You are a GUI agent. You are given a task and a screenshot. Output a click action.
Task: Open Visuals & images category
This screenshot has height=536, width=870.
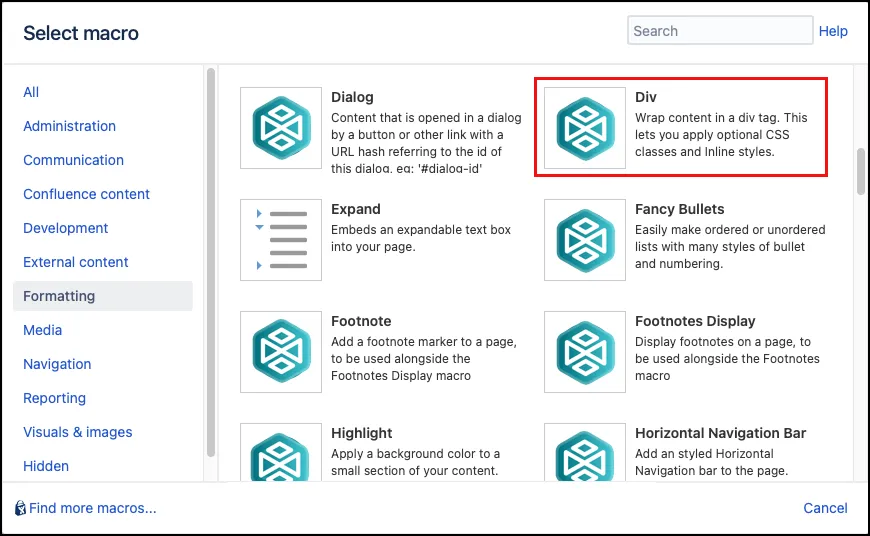[78, 432]
